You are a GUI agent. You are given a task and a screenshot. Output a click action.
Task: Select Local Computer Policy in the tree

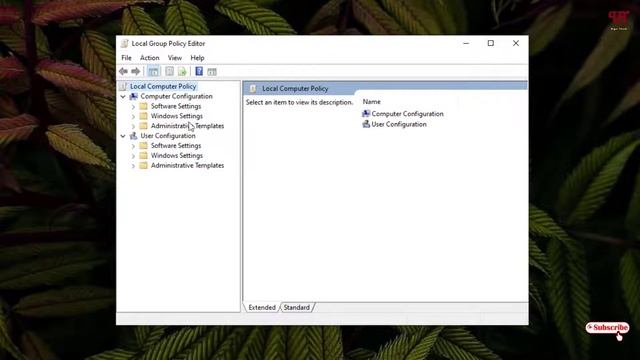pos(163,86)
